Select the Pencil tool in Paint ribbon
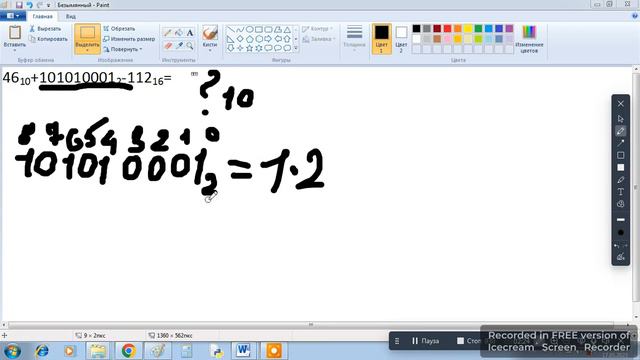640x360 pixels. pyautogui.click(x=167, y=33)
